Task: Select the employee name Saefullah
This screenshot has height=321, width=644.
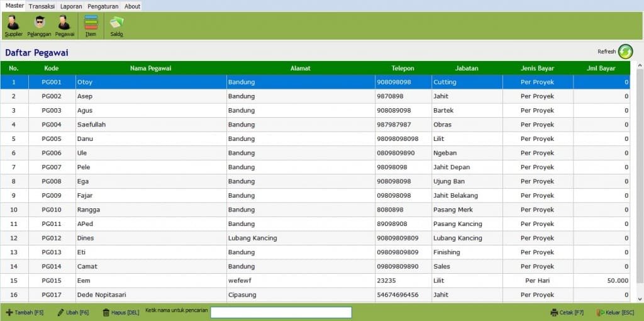Action: click(91, 125)
